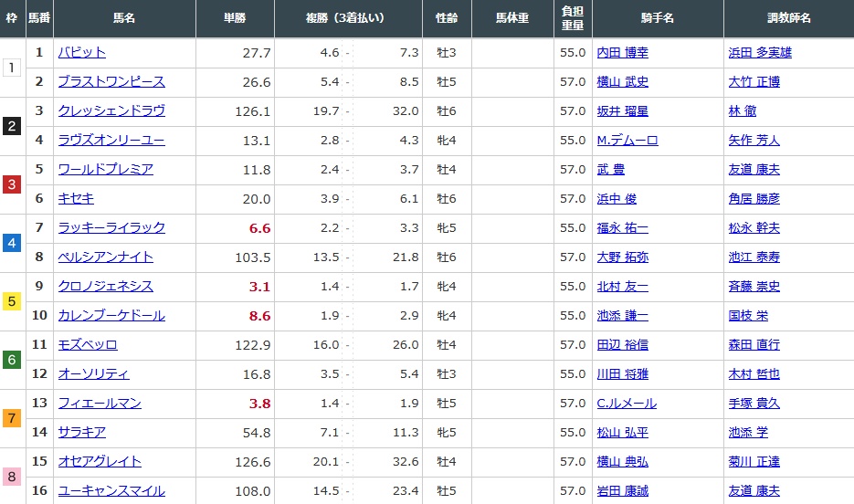This screenshot has height=504, width=854.
Task: Open trainer 矢作 芳人 page
Action: click(x=754, y=141)
